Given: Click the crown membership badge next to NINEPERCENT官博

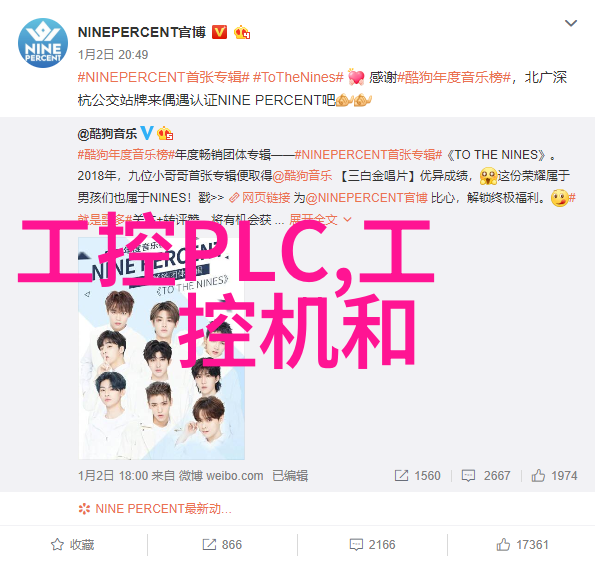Looking at the screenshot, I should (x=242, y=33).
